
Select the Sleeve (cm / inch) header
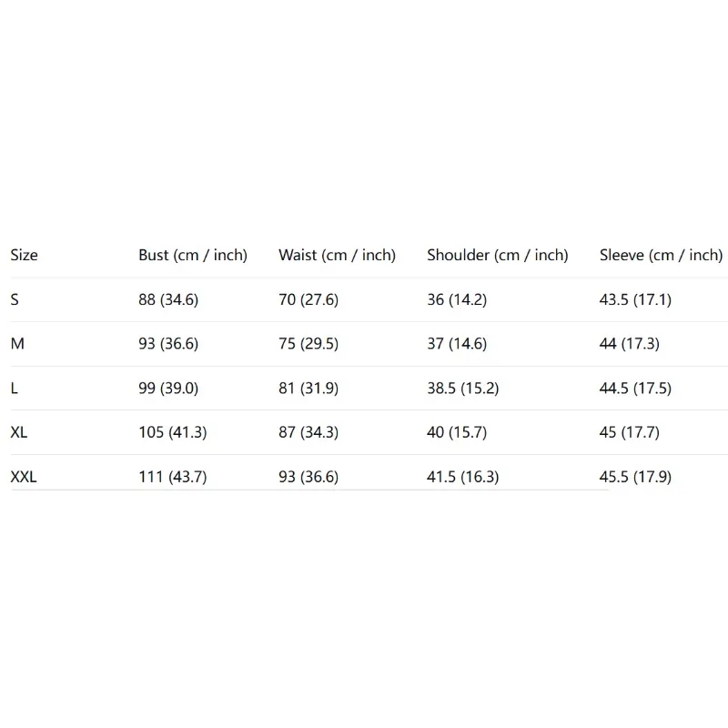tap(661, 255)
